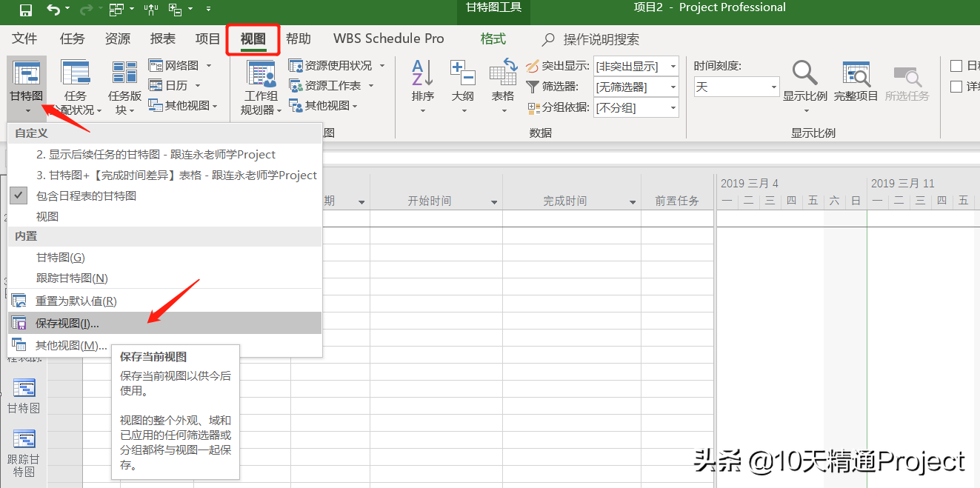
Task: Toggle the 详细 checkbox in the ribbon
Action: click(956, 87)
